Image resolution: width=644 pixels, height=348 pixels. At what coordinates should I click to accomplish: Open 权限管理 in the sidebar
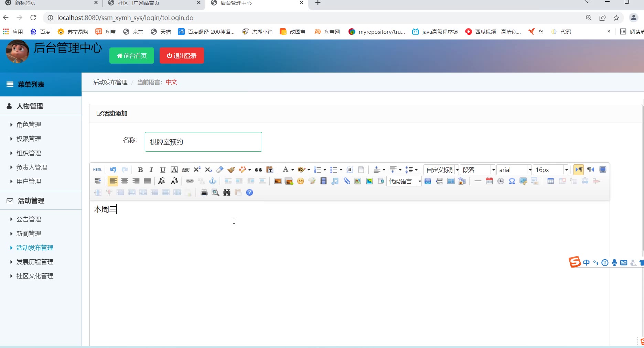point(29,139)
